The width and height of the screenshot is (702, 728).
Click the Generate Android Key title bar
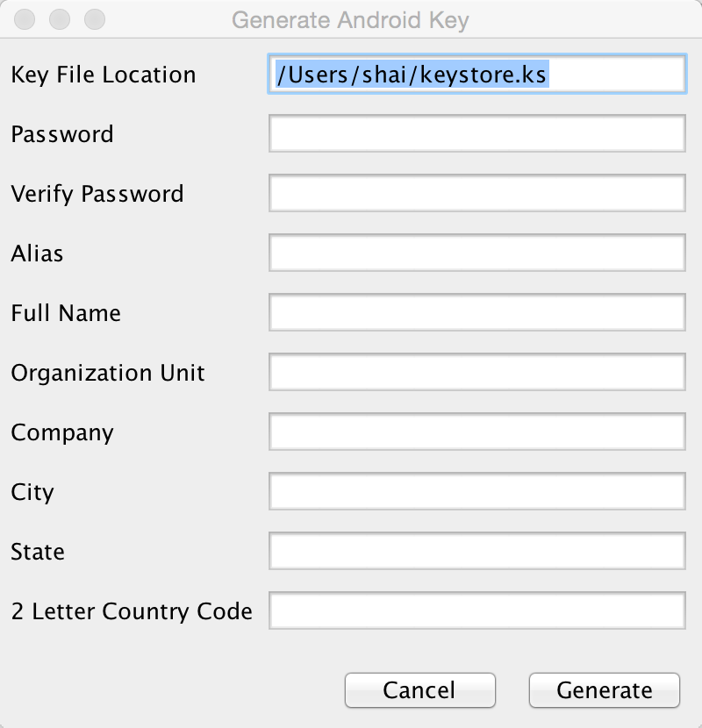click(x=351, y=19)
